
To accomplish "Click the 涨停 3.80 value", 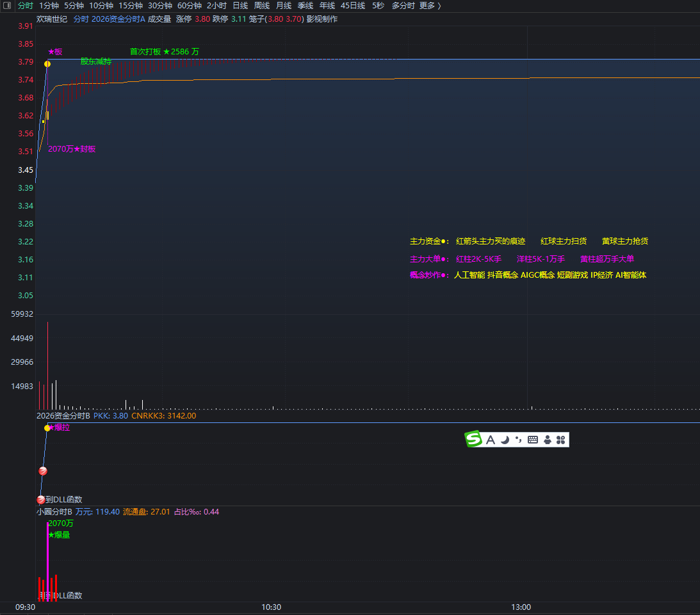I will (193, 19).
